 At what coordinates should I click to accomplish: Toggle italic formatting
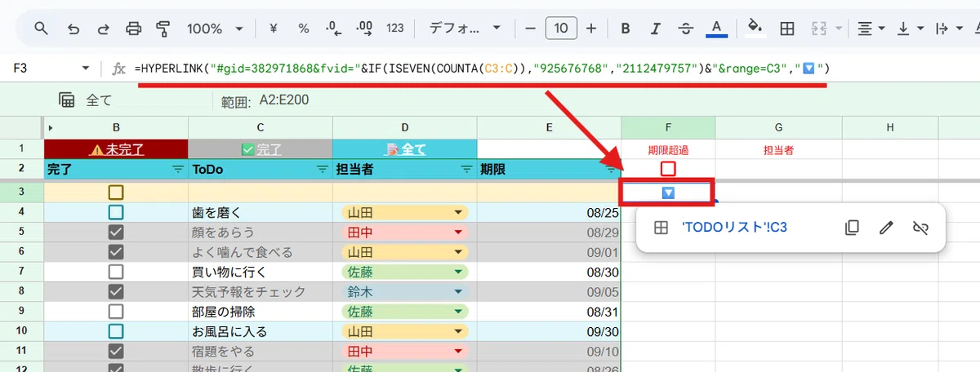click(x=656, y=29)
